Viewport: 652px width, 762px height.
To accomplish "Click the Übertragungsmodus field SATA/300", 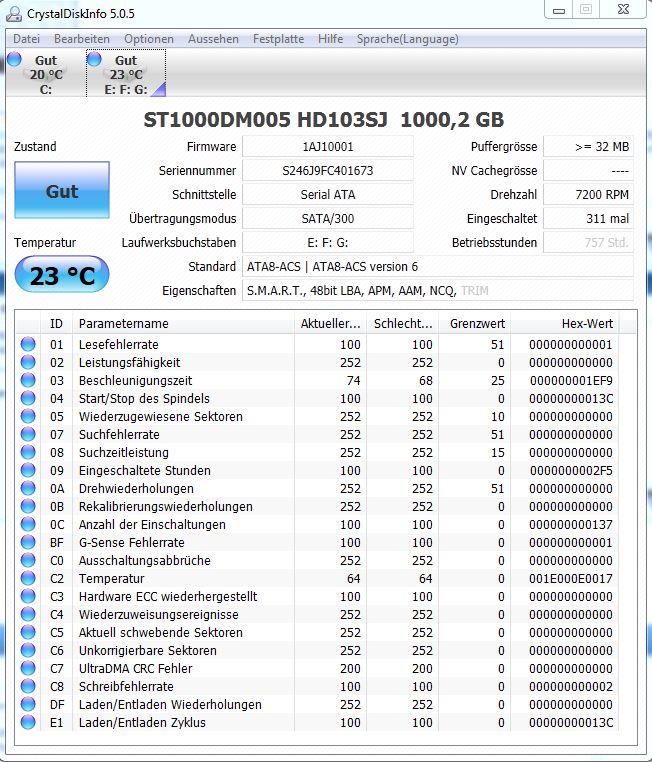I will 328,218.
